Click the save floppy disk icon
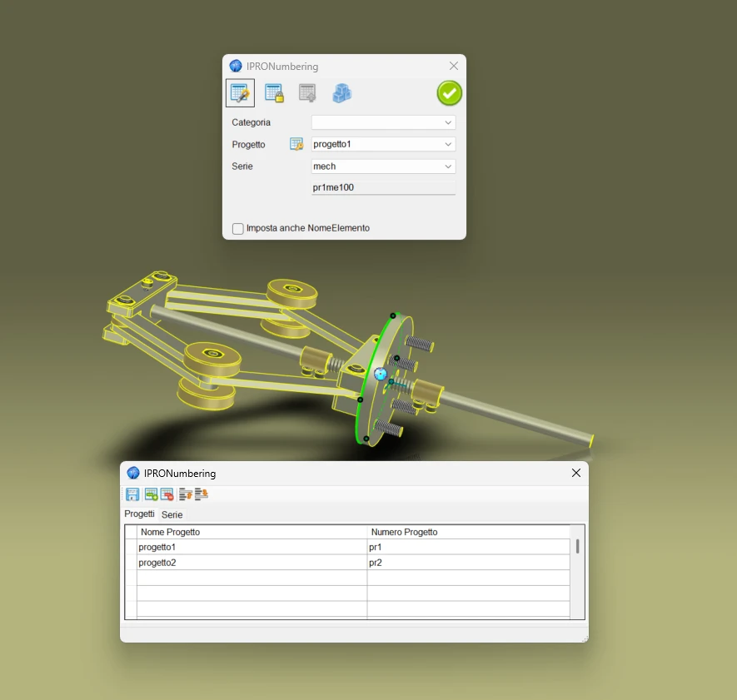 coord(132,494)
